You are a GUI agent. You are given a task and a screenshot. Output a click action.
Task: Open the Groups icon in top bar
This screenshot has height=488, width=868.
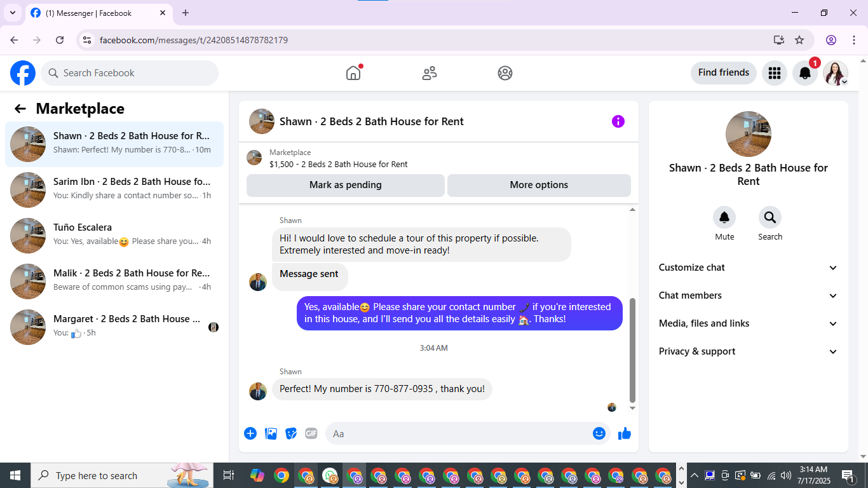pos(505,73)
